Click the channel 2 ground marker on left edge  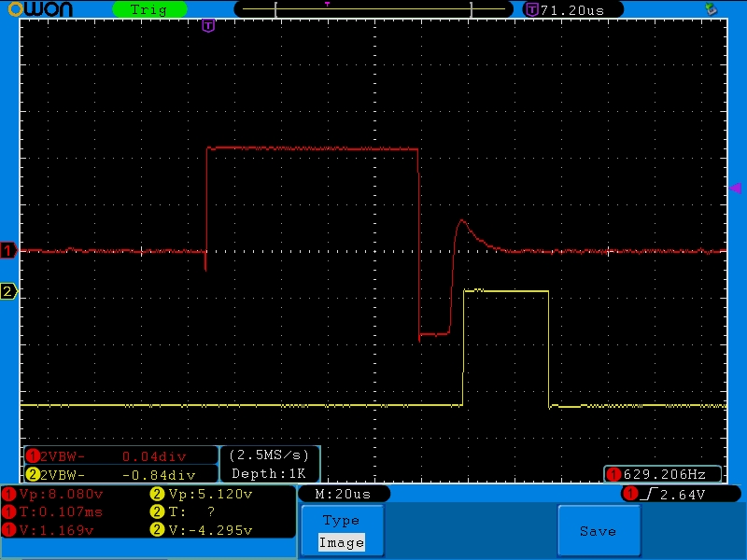click(8, 292)
